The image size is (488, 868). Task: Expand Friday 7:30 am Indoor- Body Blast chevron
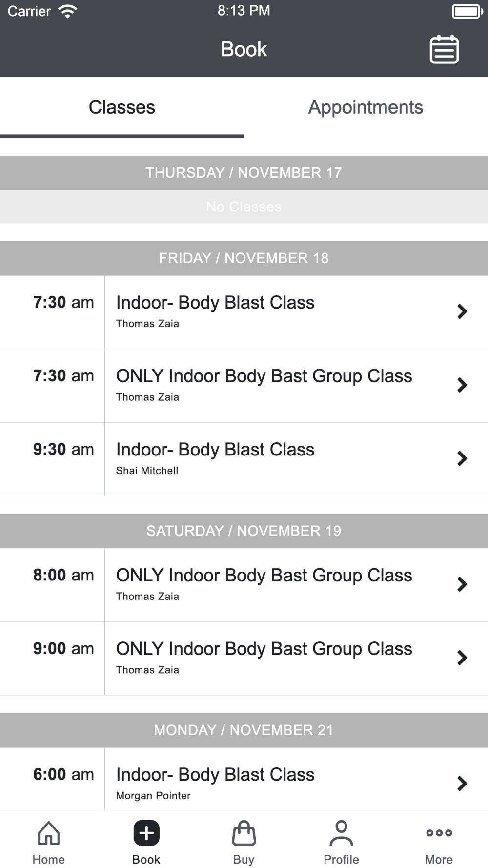coord(462,311)
